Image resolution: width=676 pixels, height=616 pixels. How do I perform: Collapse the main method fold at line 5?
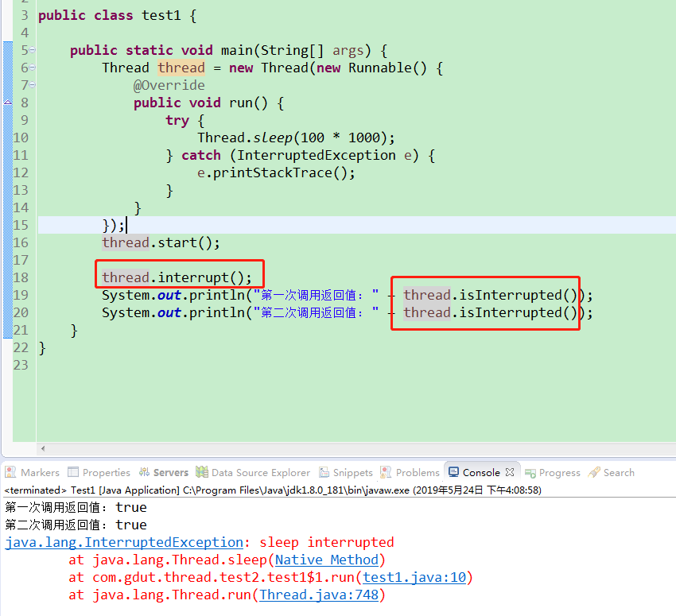click(x=33, y=50)
